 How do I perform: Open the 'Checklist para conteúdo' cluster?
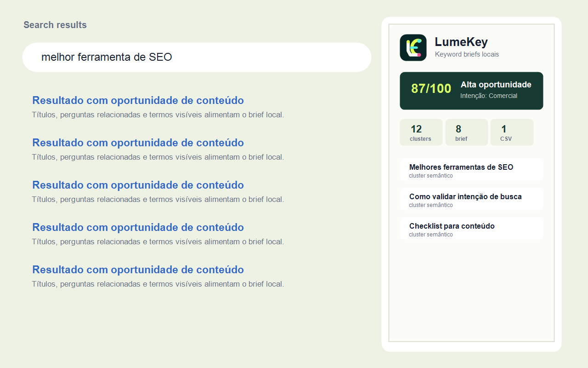click(x=471, y=229)
